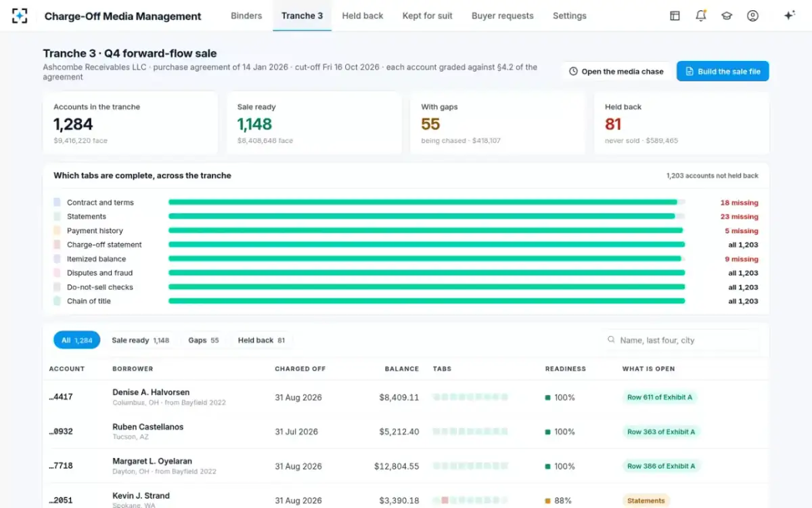Click the Statements badge in Kevin Strand row
The image size is (812, 508).
click(646, 501)
